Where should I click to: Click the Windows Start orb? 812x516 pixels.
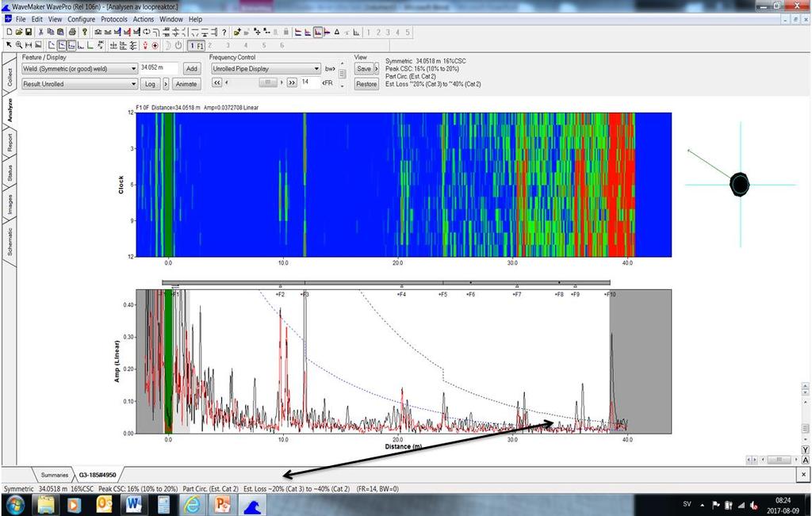coord(14,504)
